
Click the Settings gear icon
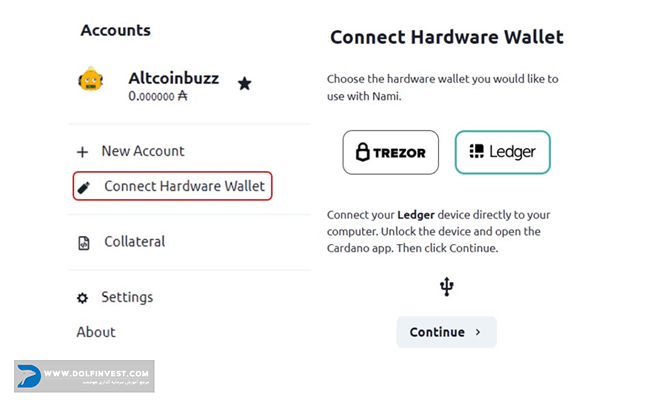point(83,298)
